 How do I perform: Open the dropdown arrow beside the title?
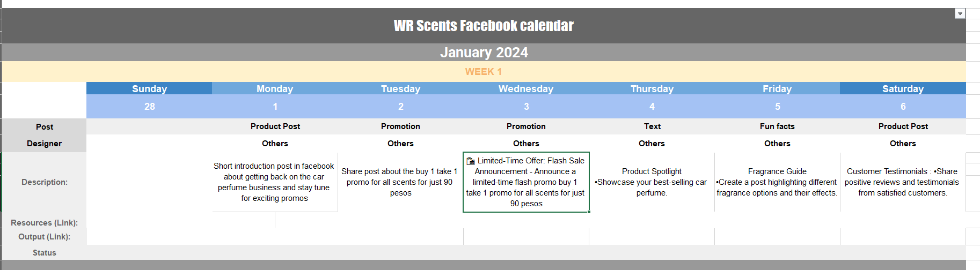(960, 13)
